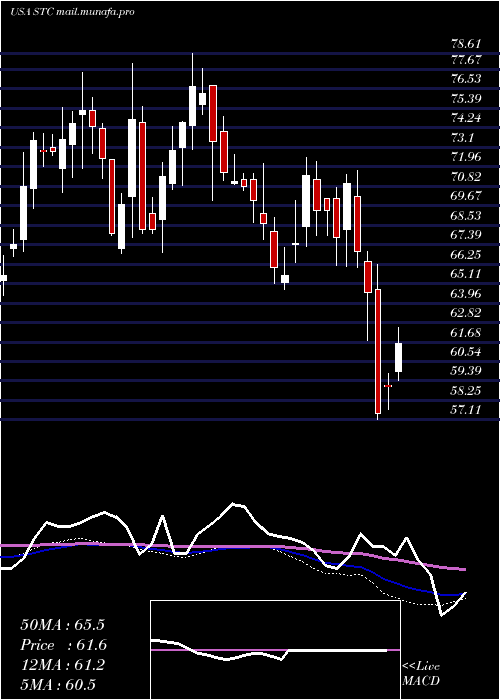Click the 68.53 price axis label

coord(466,216)
